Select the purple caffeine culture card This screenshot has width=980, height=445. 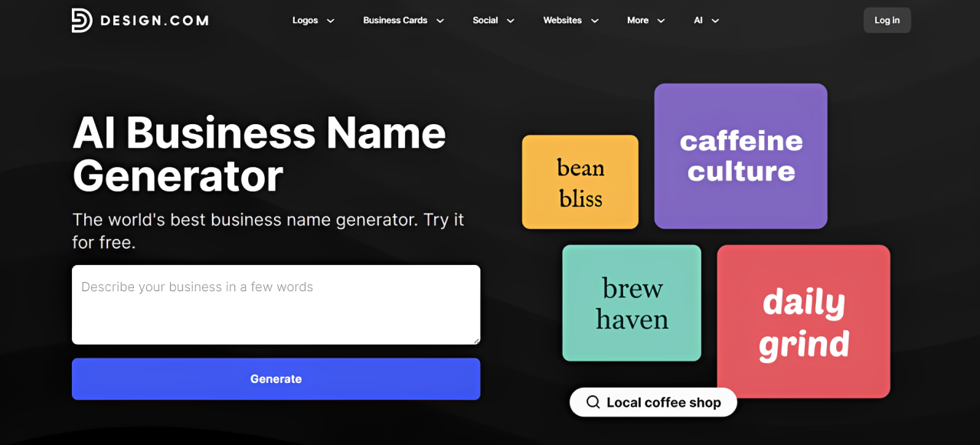click(x=740, y=156)
